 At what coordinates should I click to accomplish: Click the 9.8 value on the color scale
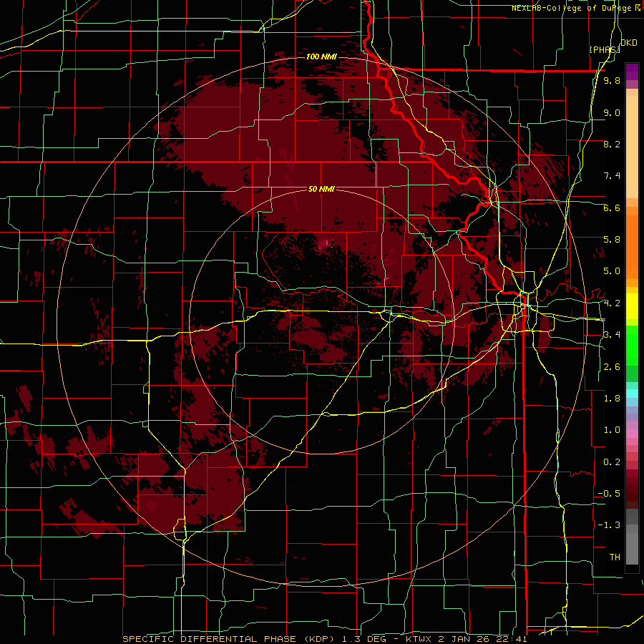612,80
